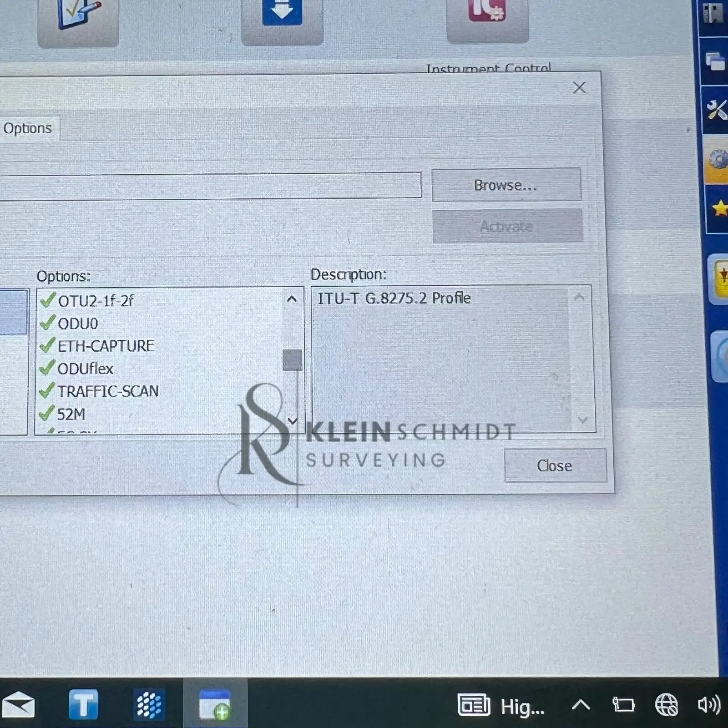Screen dimensions: 728x728
Task: Select the TRAFFIC-SCAN checked option
Action: pyautogui.click(x=107, y=391)
